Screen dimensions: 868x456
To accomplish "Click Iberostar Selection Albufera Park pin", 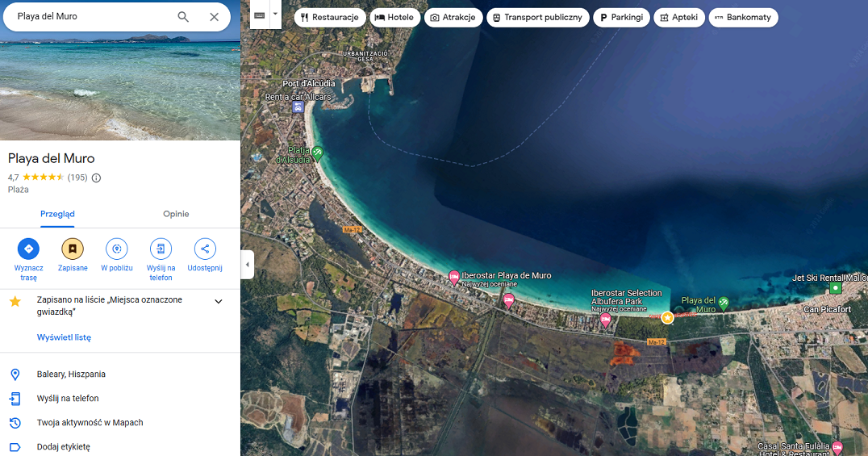I will (606, 320).
